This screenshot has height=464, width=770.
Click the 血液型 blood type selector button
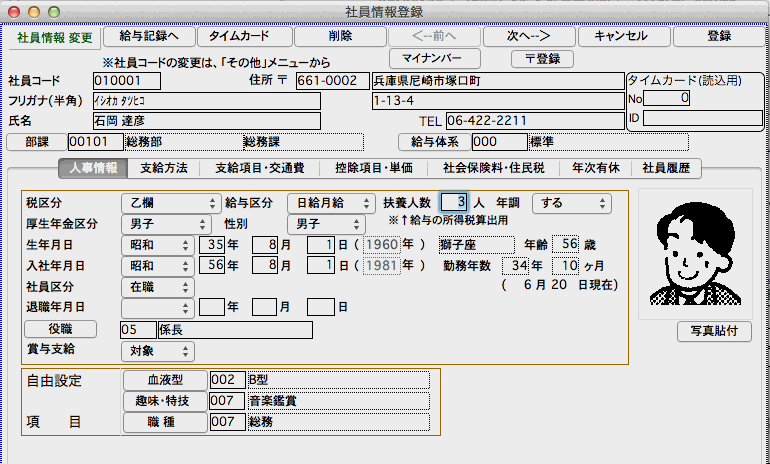[x=164, y=380]
